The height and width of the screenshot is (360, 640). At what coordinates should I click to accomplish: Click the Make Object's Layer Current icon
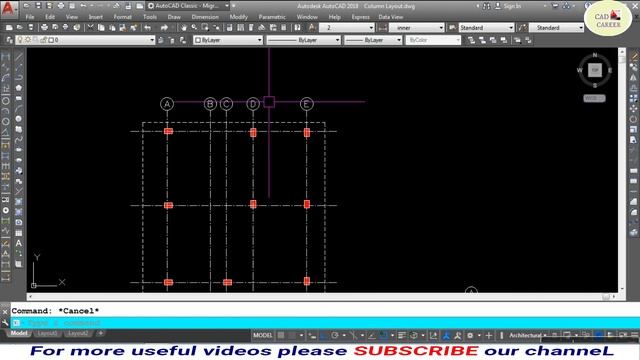pos(161,40)
